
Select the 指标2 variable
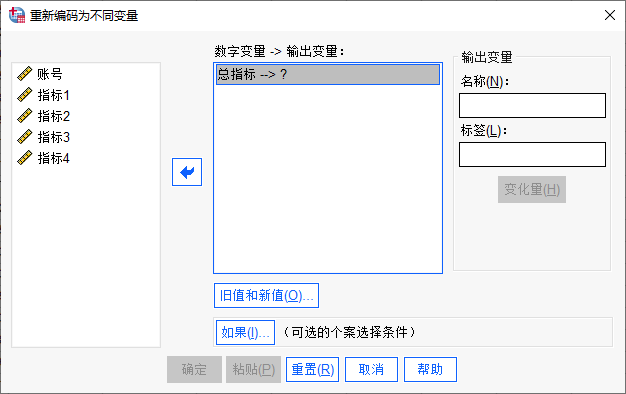(53, 116)
